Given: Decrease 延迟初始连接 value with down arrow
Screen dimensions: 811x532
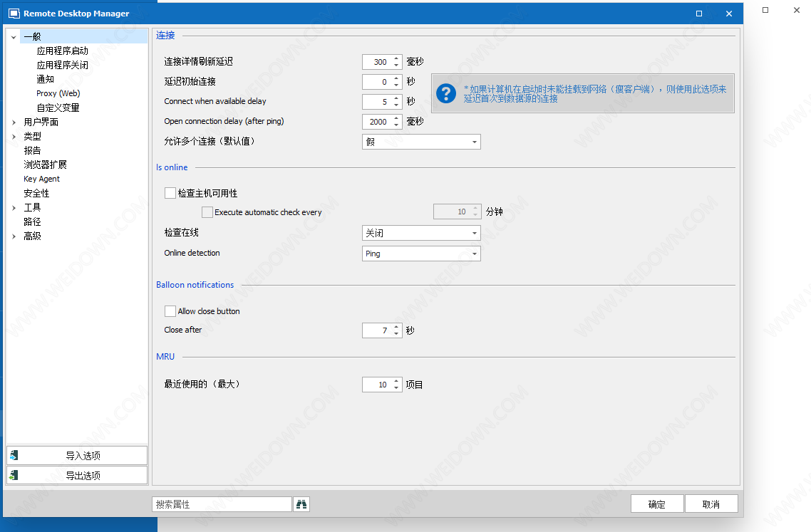Looking at the screenshot, I should point(396,85).
